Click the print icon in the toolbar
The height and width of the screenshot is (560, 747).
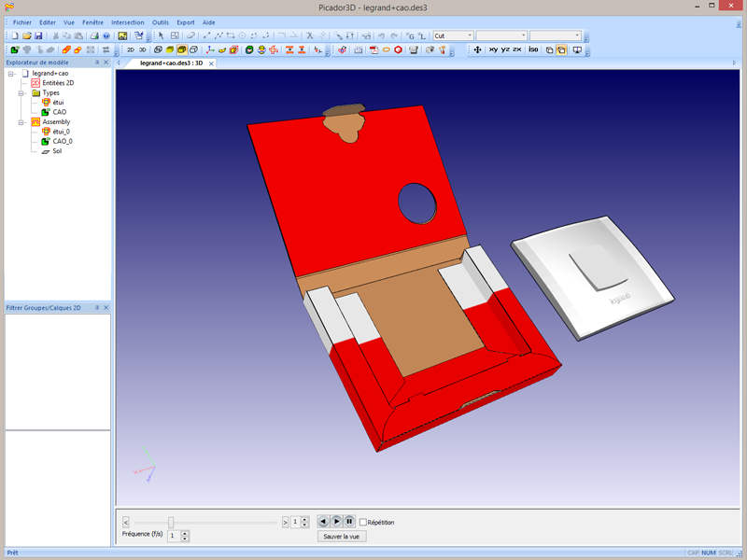94,35
